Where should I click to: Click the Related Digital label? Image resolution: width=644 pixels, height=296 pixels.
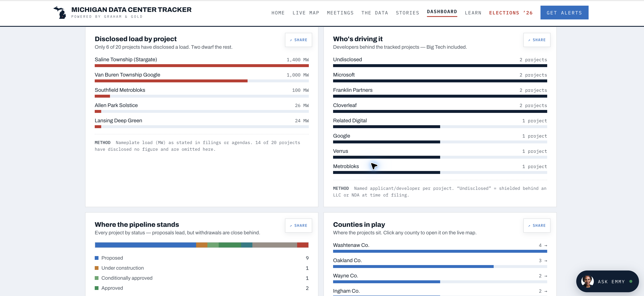[350, 120]
